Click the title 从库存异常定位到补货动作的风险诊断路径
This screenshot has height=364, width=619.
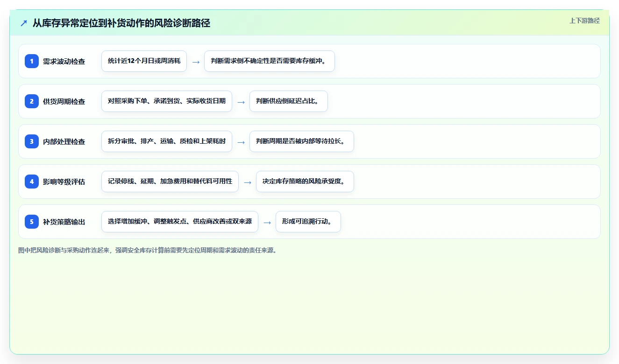(121, 23)
